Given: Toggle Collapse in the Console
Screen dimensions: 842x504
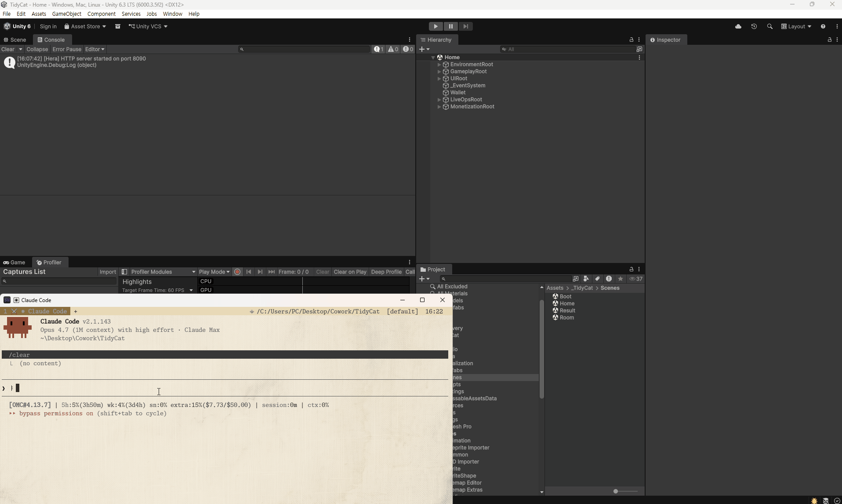Looking at the screenshot, I should 37,50.
